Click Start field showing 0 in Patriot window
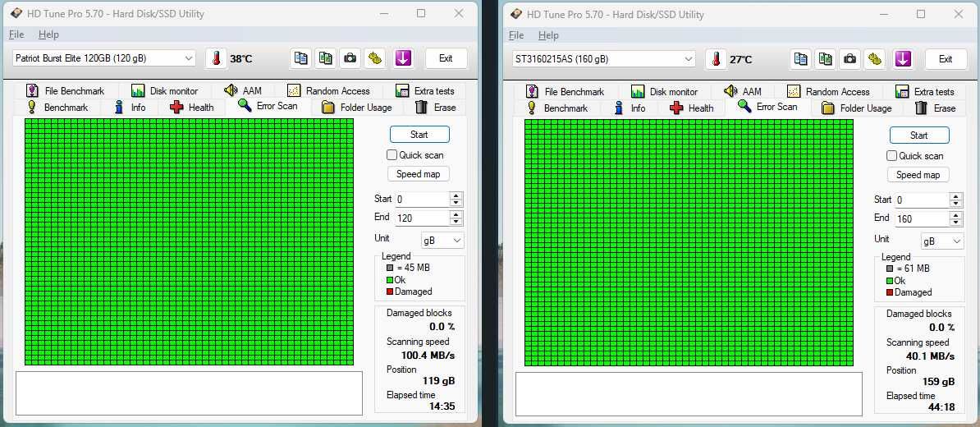This screenshot has width=980, height=427. [x=422, y=200]
